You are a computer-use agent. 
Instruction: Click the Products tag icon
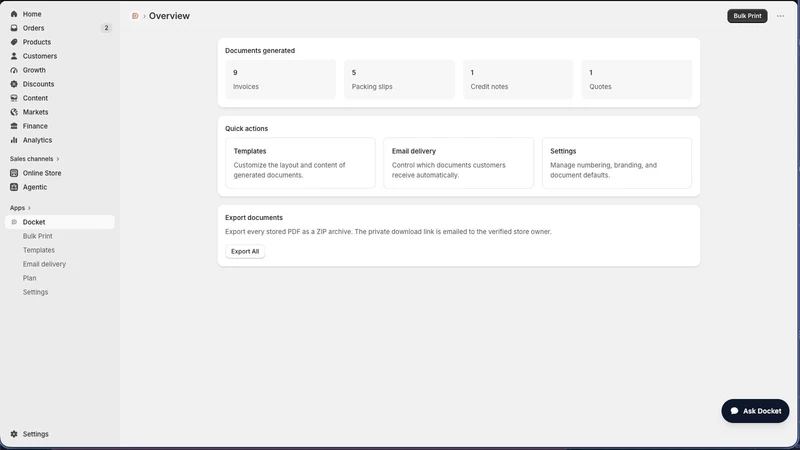(14, 42)
